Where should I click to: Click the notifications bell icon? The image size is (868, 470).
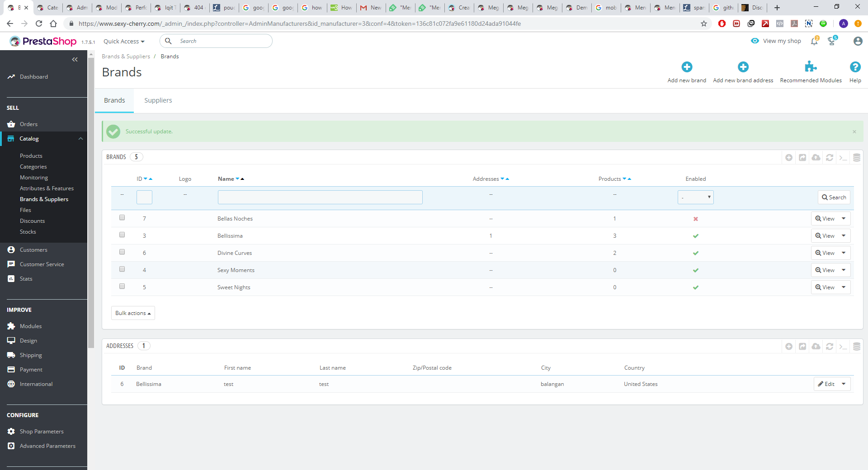click(814, 41)
